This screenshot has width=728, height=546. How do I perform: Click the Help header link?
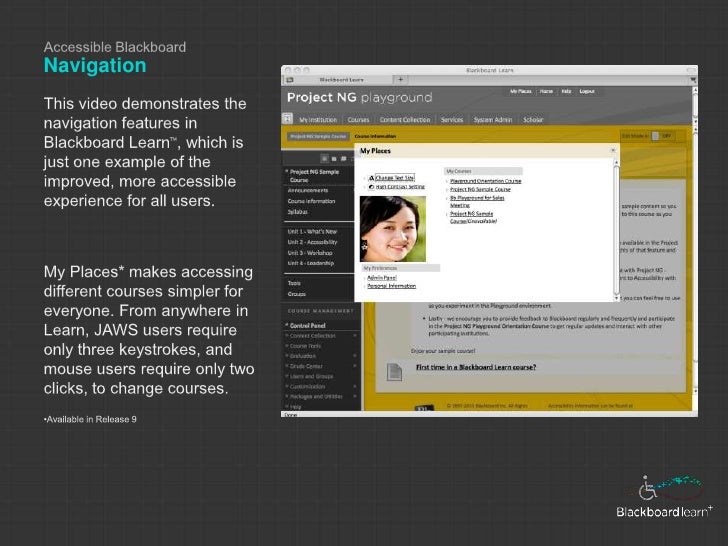[x=566, y=91]
